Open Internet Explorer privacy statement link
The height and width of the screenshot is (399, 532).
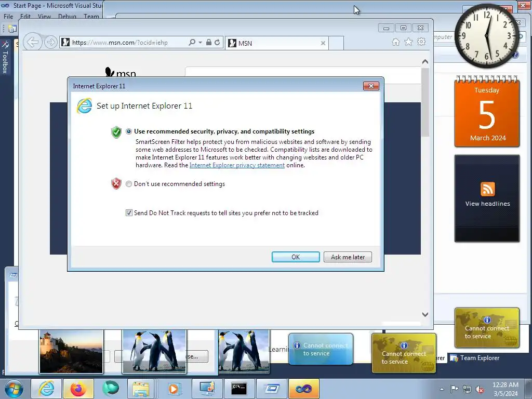click(x=237, y=165)
